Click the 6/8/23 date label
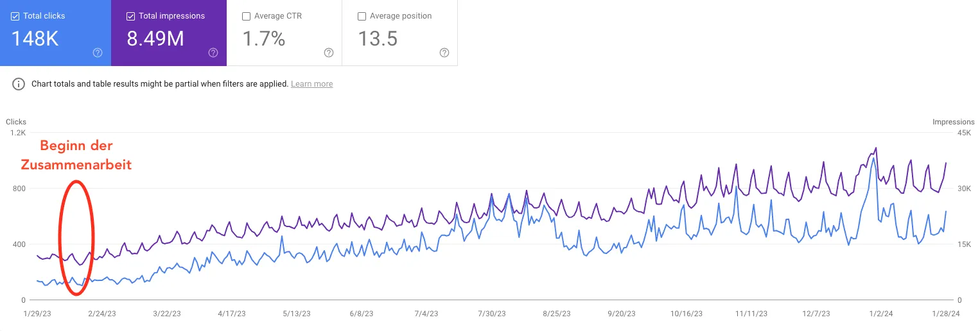 (362, 314)
